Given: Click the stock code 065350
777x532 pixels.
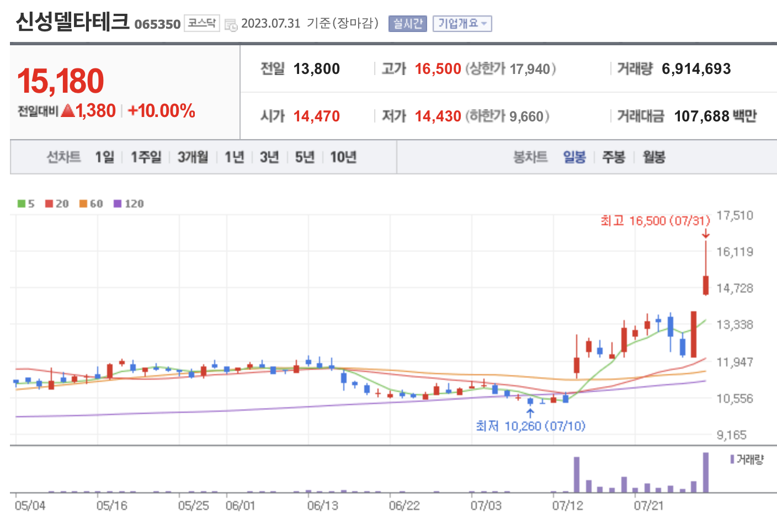Looking at the screenshot, I should [x=157, y=24].
